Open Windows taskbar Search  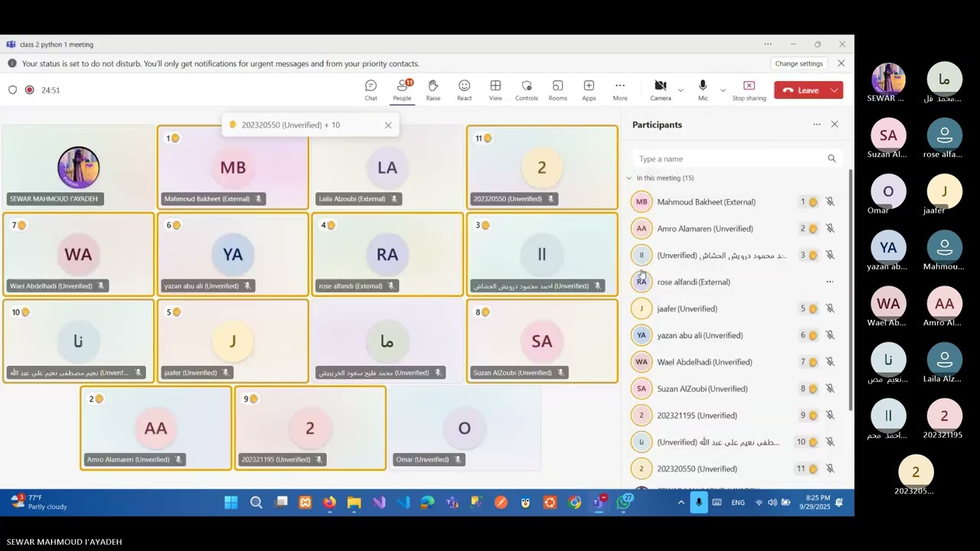tap(256, 503)
